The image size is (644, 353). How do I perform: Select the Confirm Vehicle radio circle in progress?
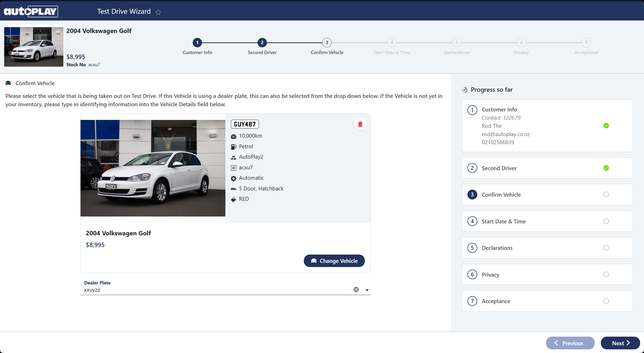pyautogui.click(x=606, y=195)
